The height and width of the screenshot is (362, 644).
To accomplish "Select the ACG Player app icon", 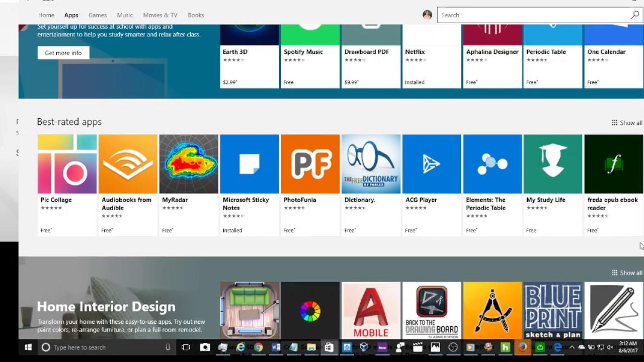I will click(432, 164).
